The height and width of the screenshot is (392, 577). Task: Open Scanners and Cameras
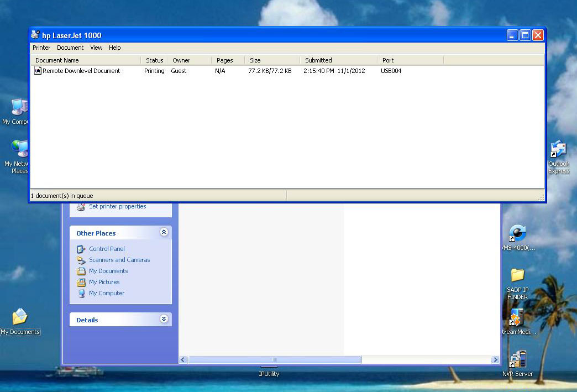[x=119, y=260]
